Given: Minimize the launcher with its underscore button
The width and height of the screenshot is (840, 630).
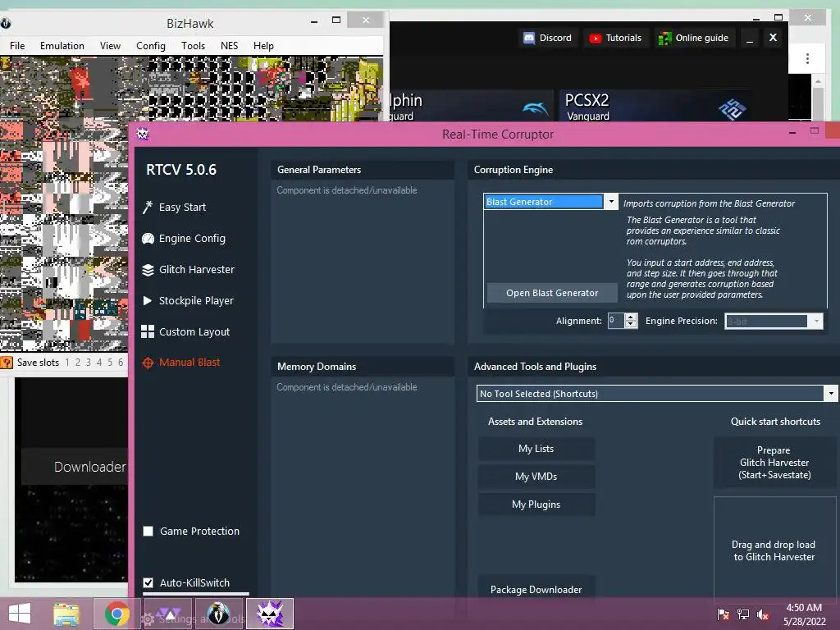Looking at the screenshot, I should (x=750, y=38).
